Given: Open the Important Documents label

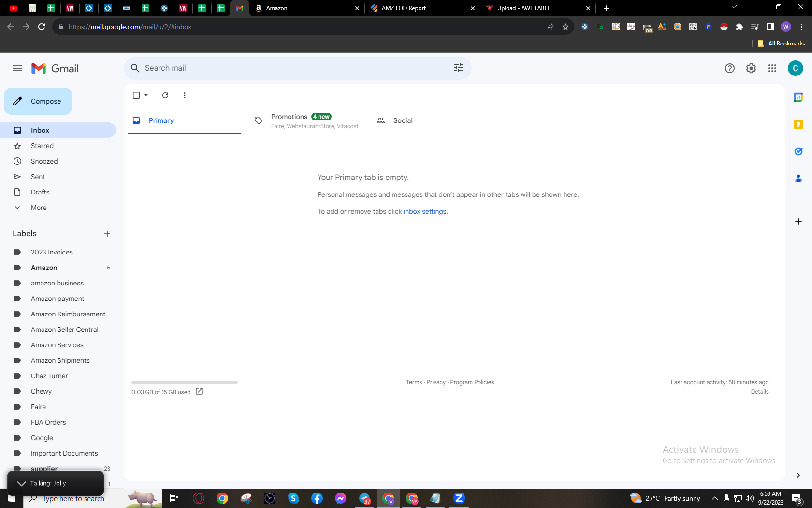Looking at the screenshot, I should [58, 453].
